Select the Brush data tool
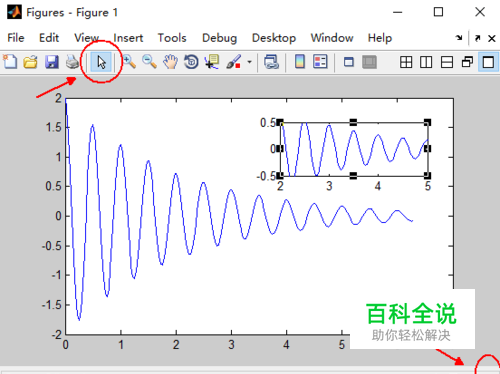Image resolution: width=500 pixels, height=374 pixels. [x=234, y=62]
